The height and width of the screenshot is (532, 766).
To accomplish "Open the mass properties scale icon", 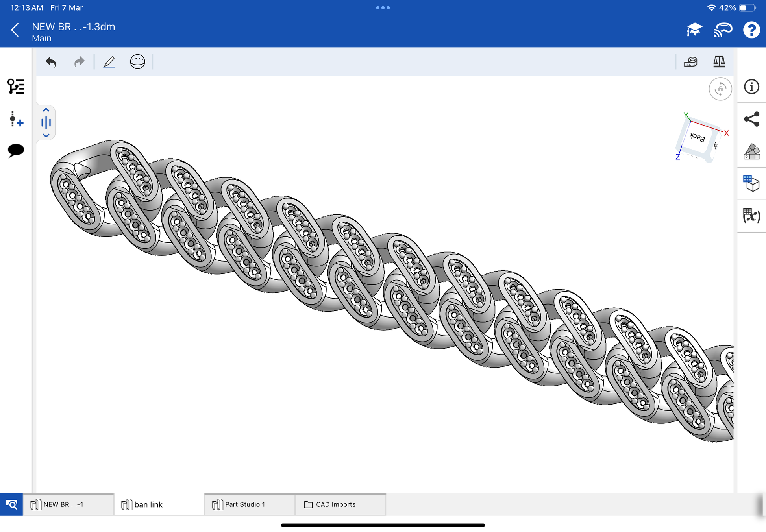I will coord(719,62).
